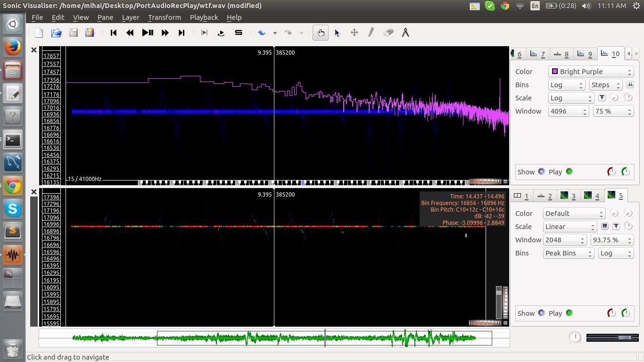Click the waveform overview at the bottom
Screen dimensions: 644x362
coord(273,338)
